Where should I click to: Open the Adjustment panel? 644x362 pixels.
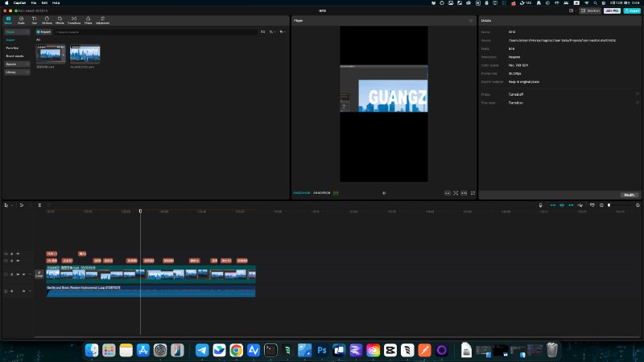102,19
